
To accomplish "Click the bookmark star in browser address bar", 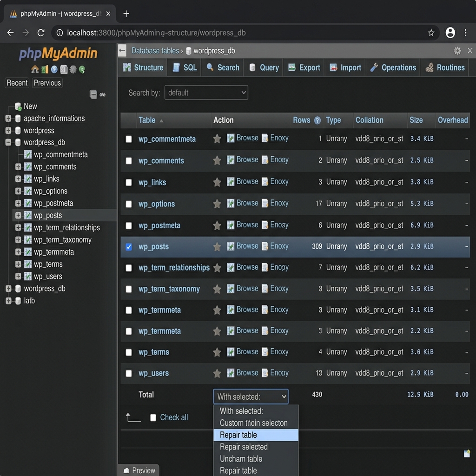I will click(431, 33).
